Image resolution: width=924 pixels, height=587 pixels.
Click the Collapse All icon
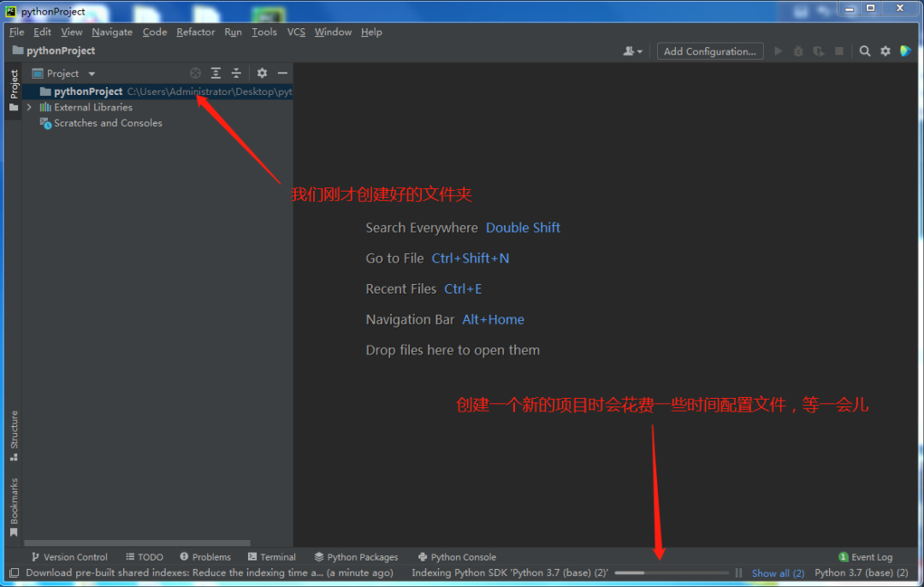pyautogui.click(x=236, y=73)
